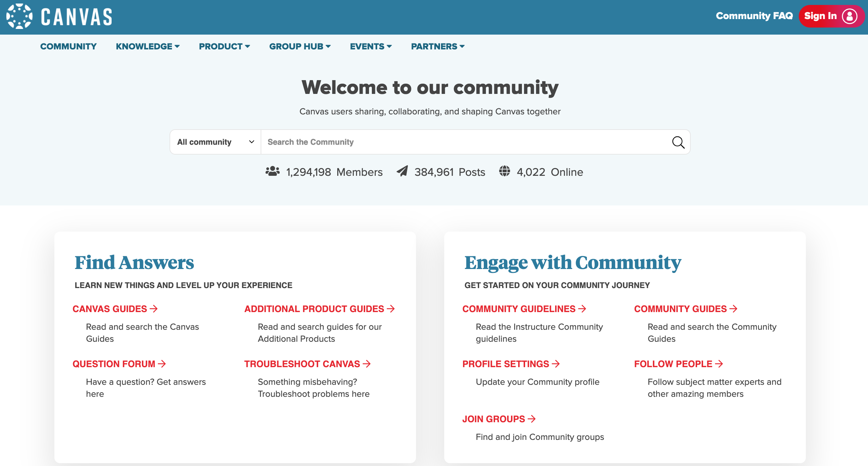Screen dimensions: 868x466
Task: Click the magnifying glass search icon
Action: tap(678, 142)
